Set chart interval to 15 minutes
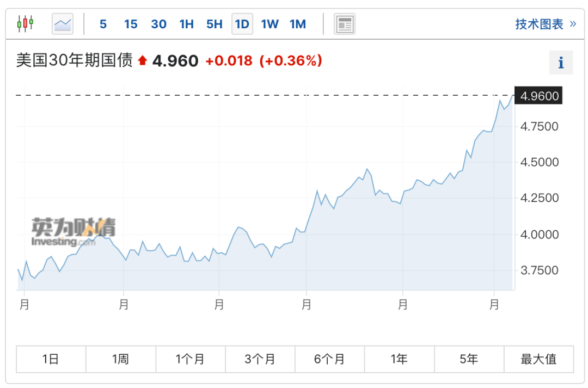 coord(131,24)
